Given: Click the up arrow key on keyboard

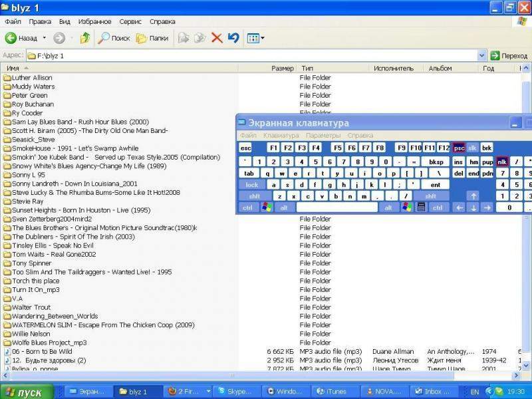Looking at the screenshot, I should 473,196.
